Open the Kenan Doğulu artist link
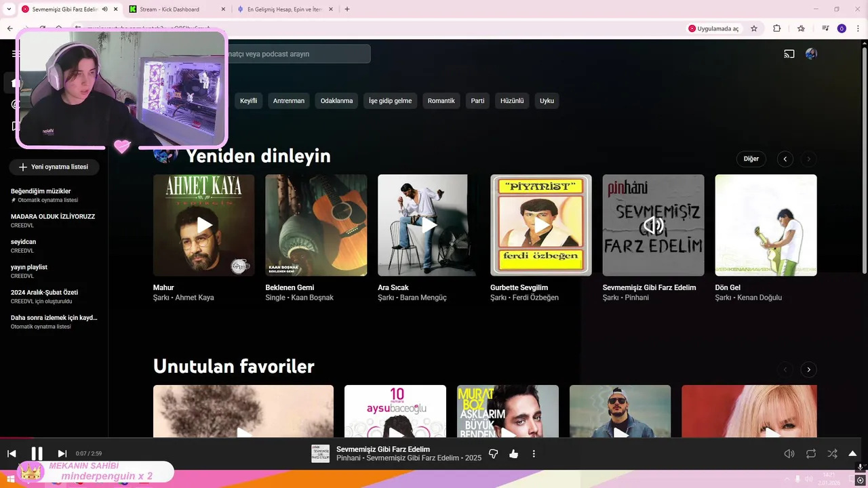Image resolution: width=868 pixels, height=488 pixels. coord(759,298)
